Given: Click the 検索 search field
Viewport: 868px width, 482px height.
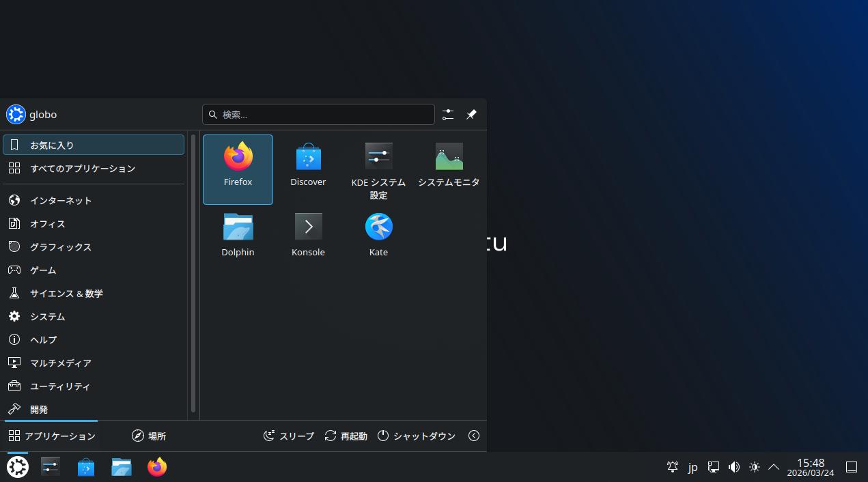Looking at the screenshot, I should coord(318,115).
